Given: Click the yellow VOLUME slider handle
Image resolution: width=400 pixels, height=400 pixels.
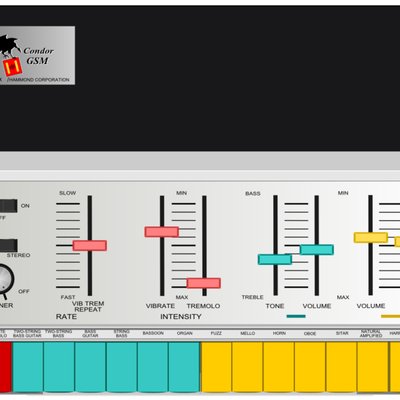Looking at the screenshot, I should tap(371, 237).
